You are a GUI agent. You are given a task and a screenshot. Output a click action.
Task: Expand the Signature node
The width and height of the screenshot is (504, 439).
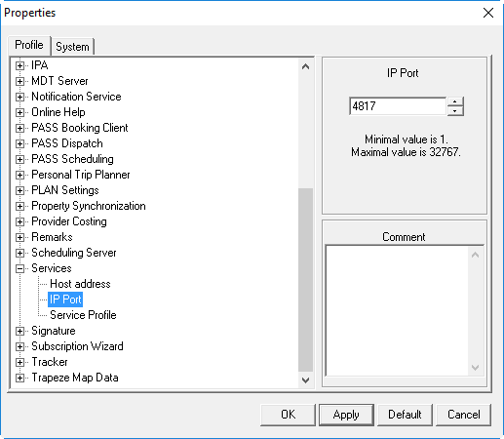pos(19,331)
